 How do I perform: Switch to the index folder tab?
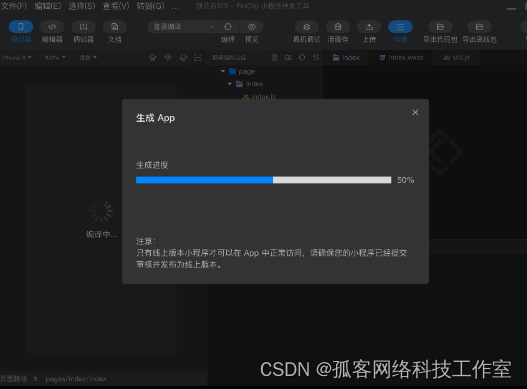click(x=346, y=57)
